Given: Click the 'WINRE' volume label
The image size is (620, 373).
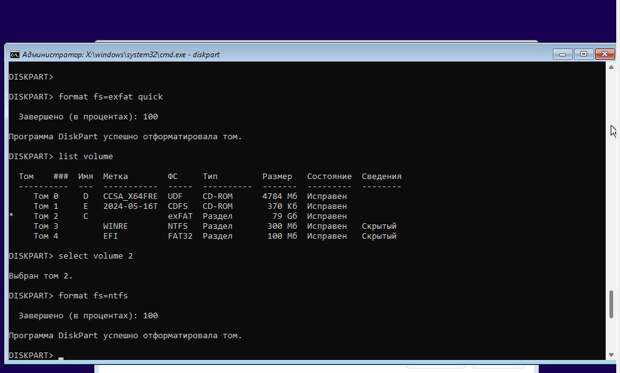Looking at the screenshot, I should tap(115, 226).
